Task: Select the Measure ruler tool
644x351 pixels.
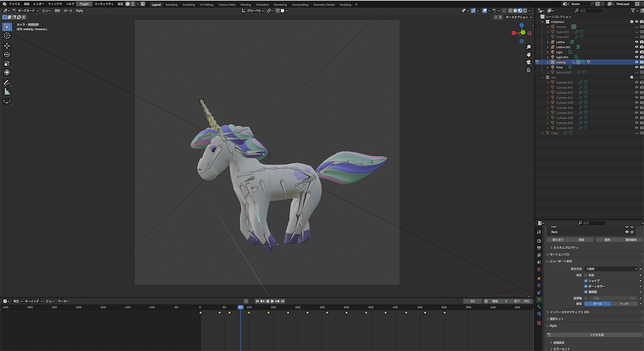Action: point(7,92)
